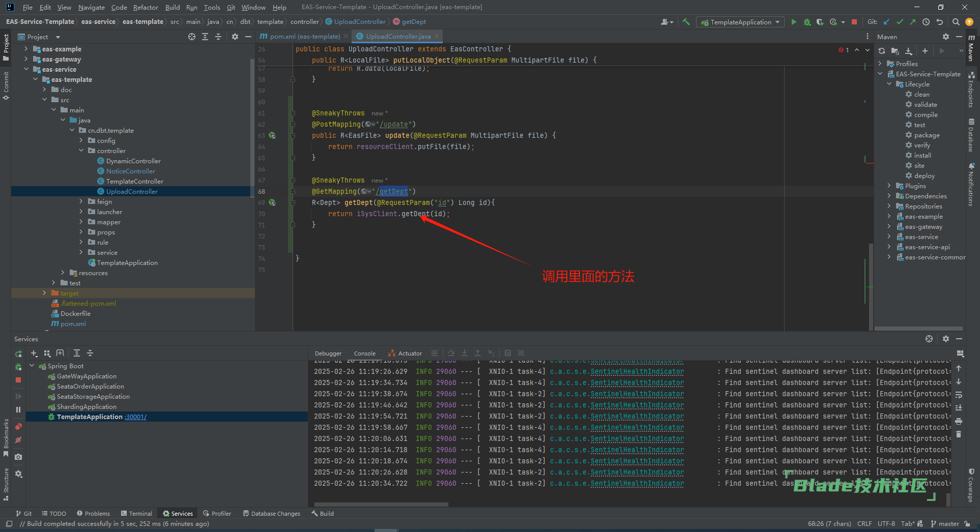This screenshot has height=532, width=980.
Task: Locate the opened file in the Project tree
Action: click(192, 37)
